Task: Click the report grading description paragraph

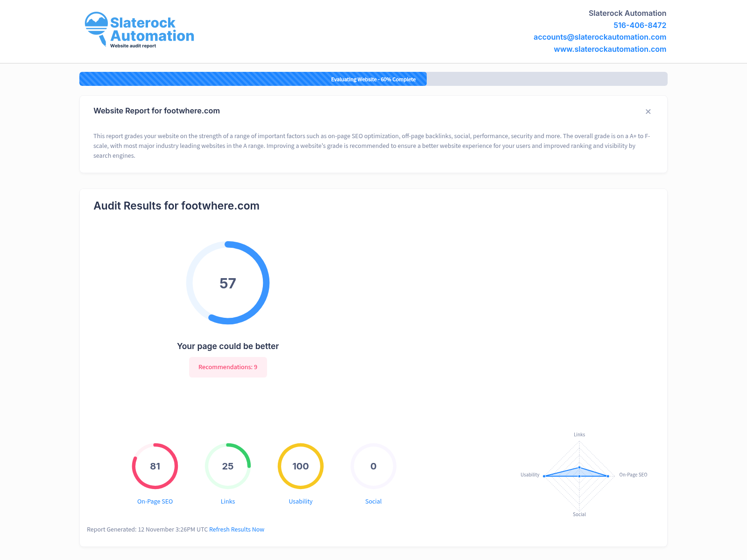Action: (x=372, y=146)
